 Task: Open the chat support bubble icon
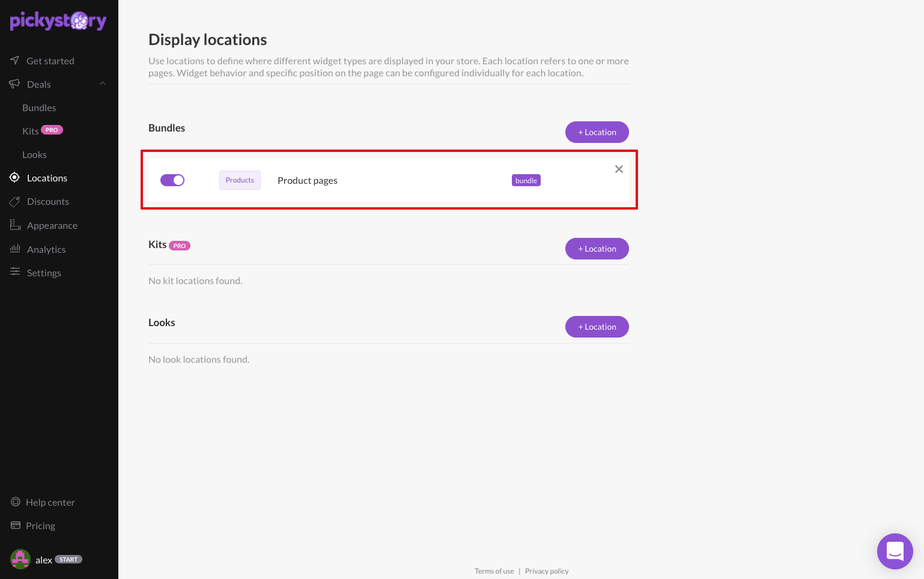tap(895, 551)
